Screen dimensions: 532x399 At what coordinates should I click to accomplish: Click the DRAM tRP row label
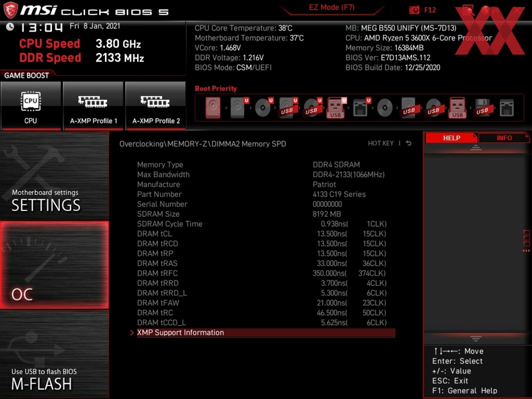click(x=155, y=253)
